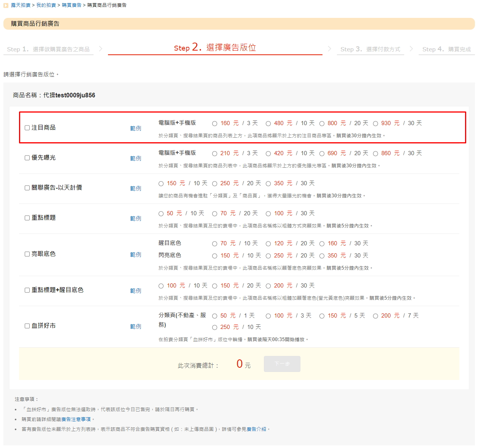Screen dimensions: 478x448
Task: Select 250 元 / 20 天 關聯廣告 option
Action: pyautogui.click(x=215, y=184)
